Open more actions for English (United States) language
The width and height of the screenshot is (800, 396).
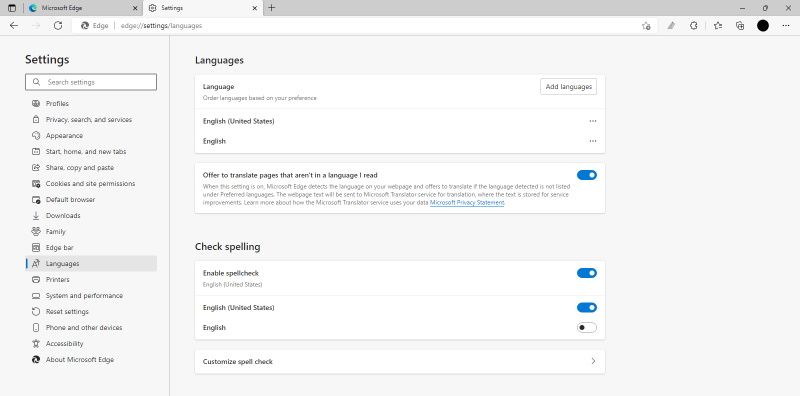592,121
